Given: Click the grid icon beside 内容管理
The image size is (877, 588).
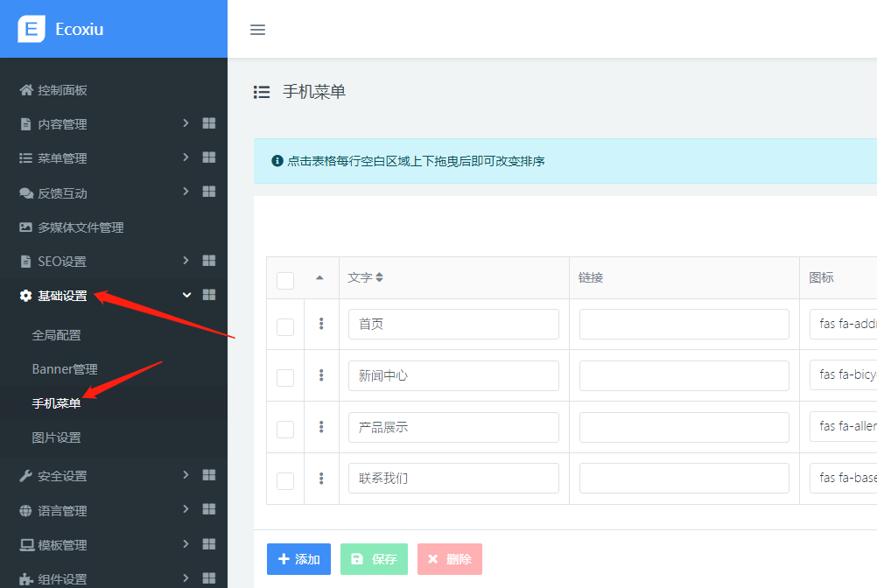Looking at the screenshot, I should coord(209,123).
